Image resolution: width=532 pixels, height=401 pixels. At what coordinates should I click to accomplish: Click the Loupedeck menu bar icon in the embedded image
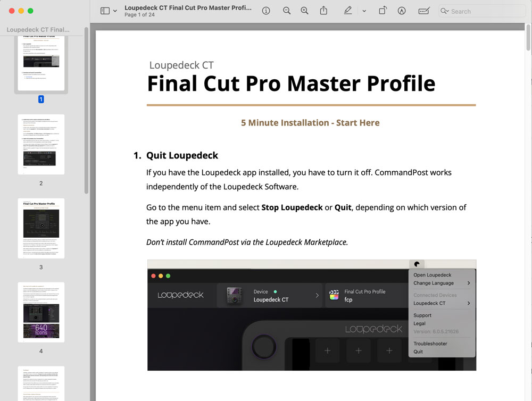[x=417, y=264]
